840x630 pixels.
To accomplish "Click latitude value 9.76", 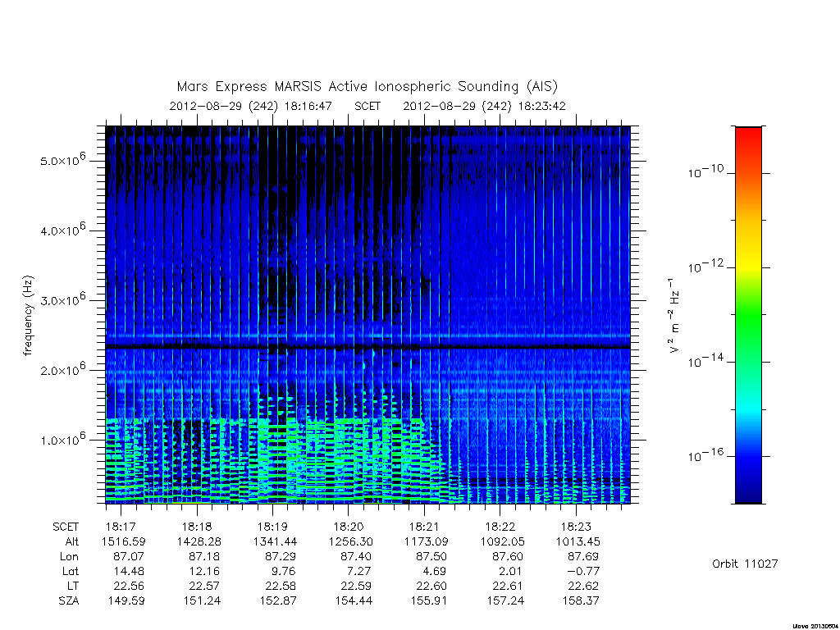I will point(284,571).
